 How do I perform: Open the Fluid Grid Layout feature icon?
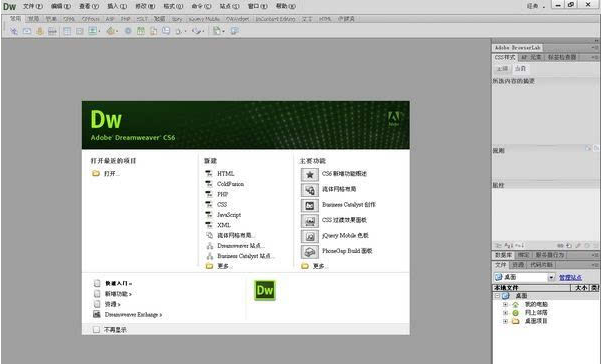[310, 190]
